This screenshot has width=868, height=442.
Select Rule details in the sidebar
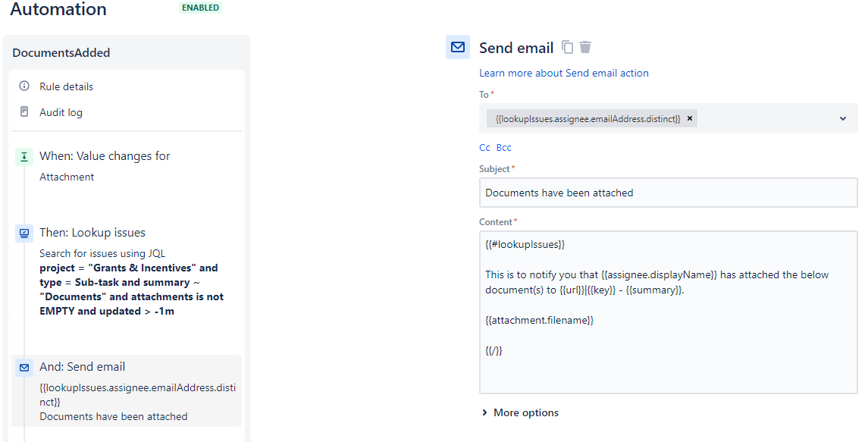point(67,86)
